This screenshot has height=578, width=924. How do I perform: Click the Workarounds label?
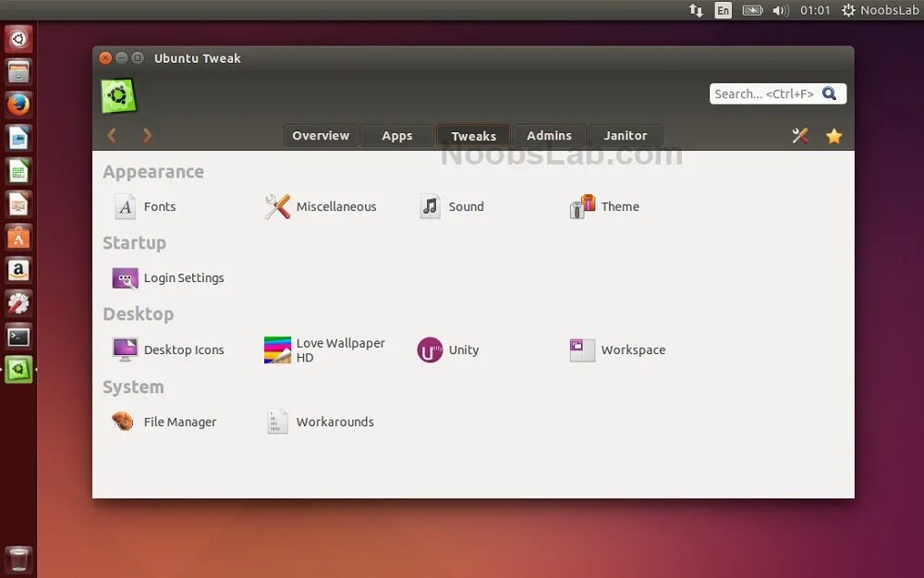click(335, 422)
